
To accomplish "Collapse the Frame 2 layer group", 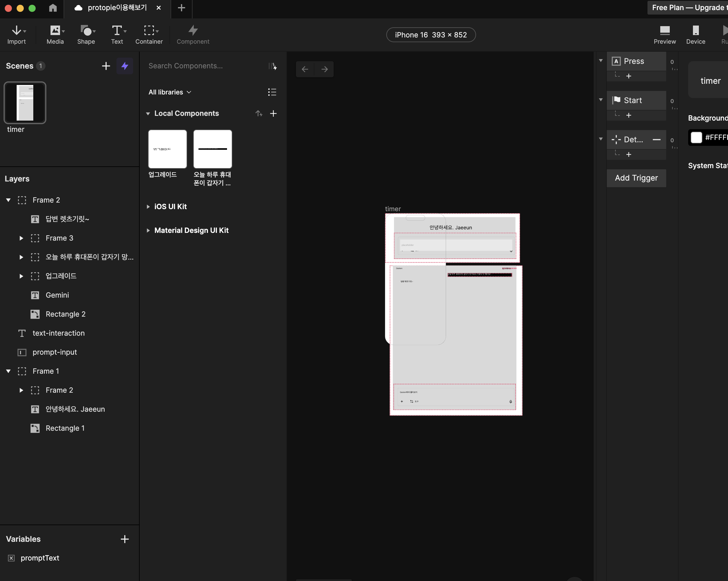I will (8, 200).
